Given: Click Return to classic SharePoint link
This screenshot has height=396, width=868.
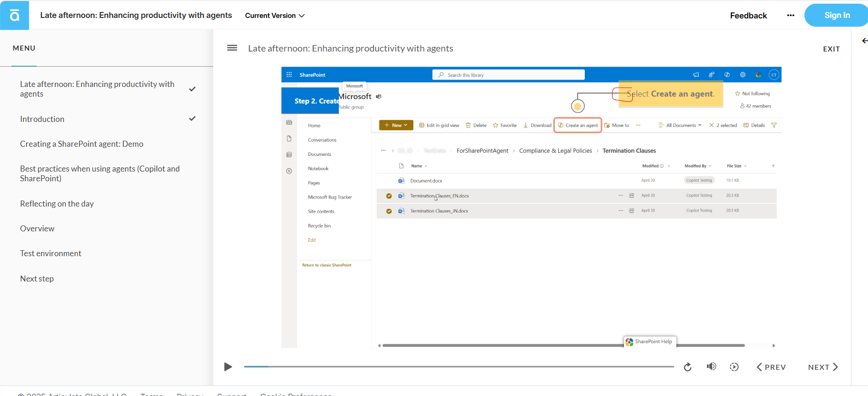Looking at the screenshot, I should [326, 265].
